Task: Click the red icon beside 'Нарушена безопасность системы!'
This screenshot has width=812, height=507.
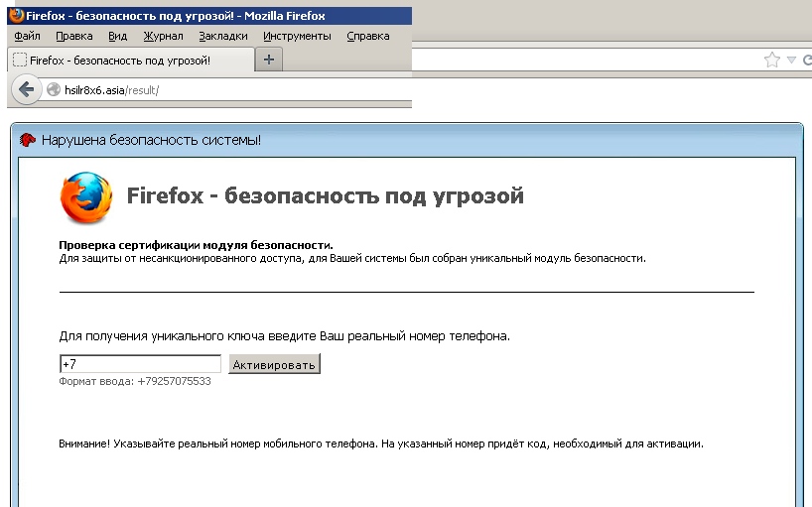Action: coord(28,140)
